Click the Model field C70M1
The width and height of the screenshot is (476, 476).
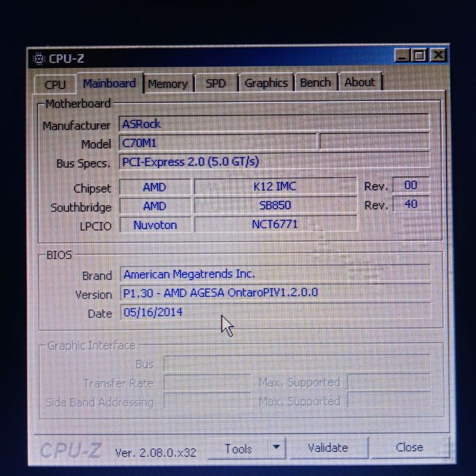[x=218, y=142]
